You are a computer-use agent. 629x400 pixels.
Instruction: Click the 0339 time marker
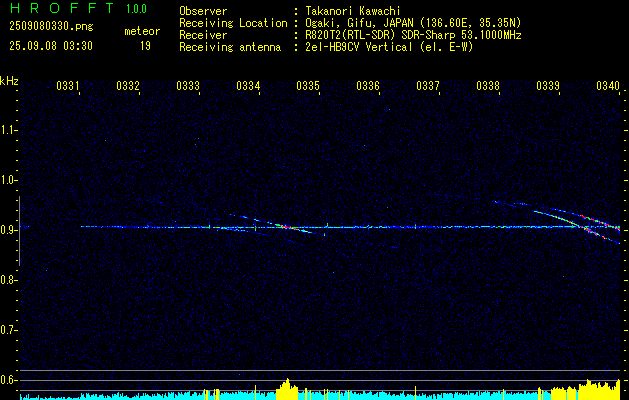[548, 85]
